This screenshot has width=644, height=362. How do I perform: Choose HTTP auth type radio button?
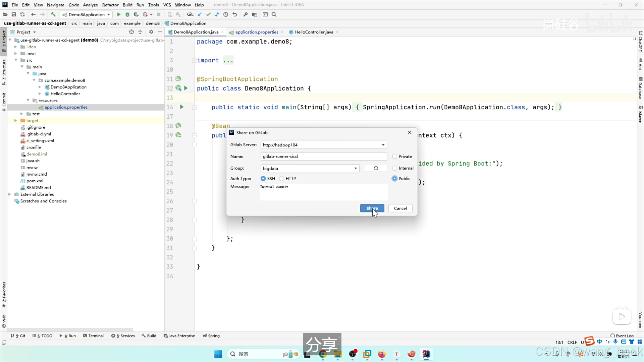click(x=281, y=179)
